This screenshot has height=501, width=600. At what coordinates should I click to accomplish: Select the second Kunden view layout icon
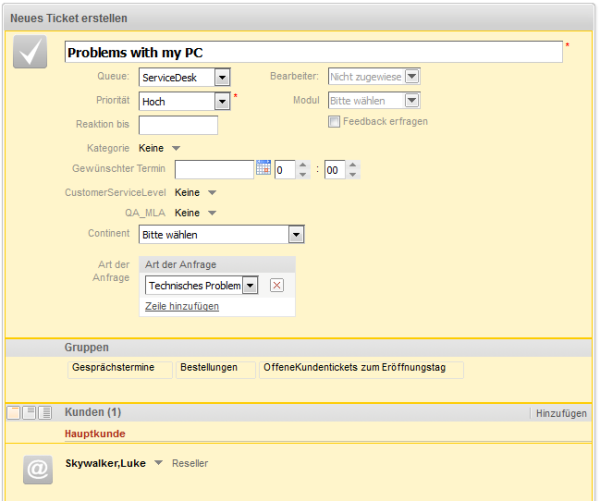tap(29, 413)
